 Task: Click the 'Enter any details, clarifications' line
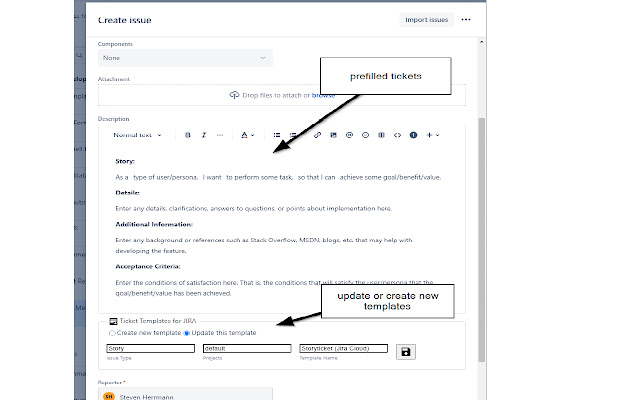(253, 209)
